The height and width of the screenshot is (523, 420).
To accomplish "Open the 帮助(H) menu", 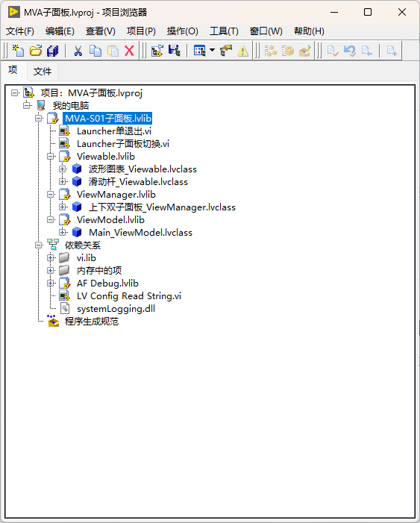I will point(309,31).
